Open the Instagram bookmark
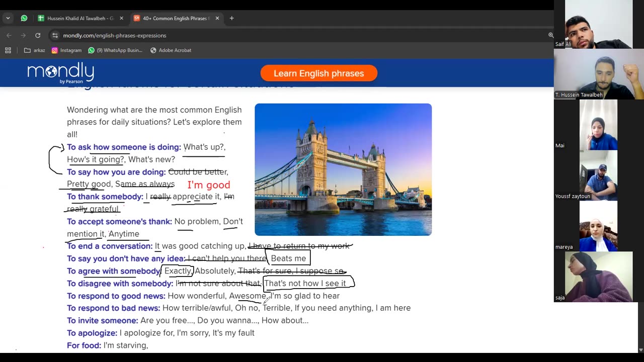This screenshot has width=644, height=362. point(66,50)
